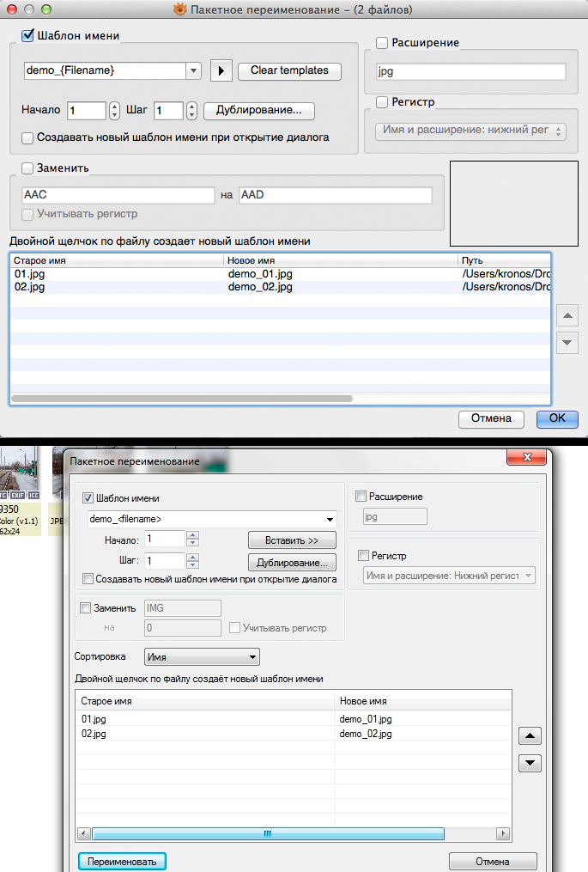Screen dimensions: 588x872
Task: Click Начало value field in Windows dialog
Action: (165, 539)
